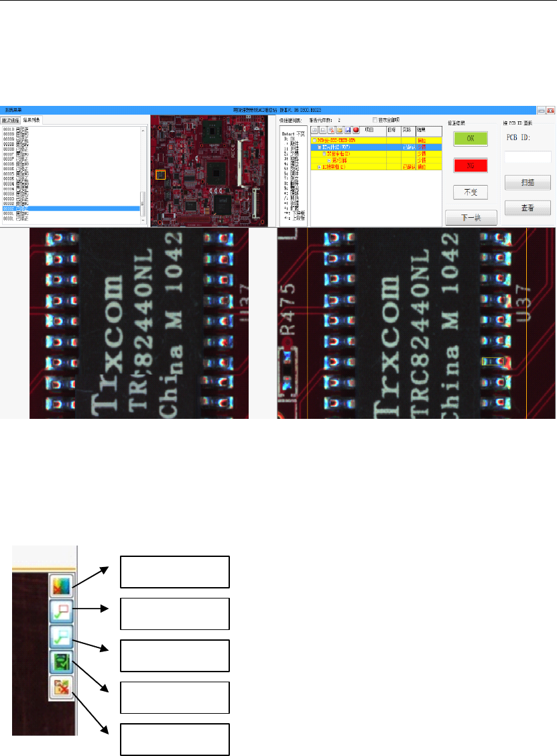Select the root tree row with red text
557x756 pixels.
pos(376,140)
